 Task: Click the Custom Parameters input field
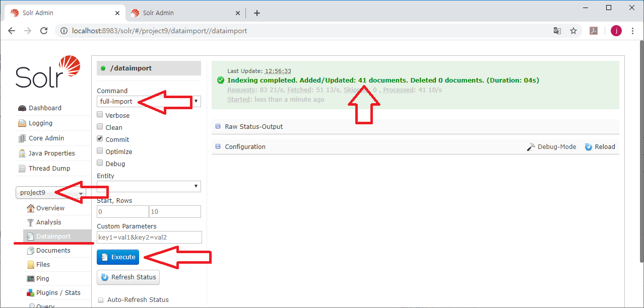click(x=149, y=237)
